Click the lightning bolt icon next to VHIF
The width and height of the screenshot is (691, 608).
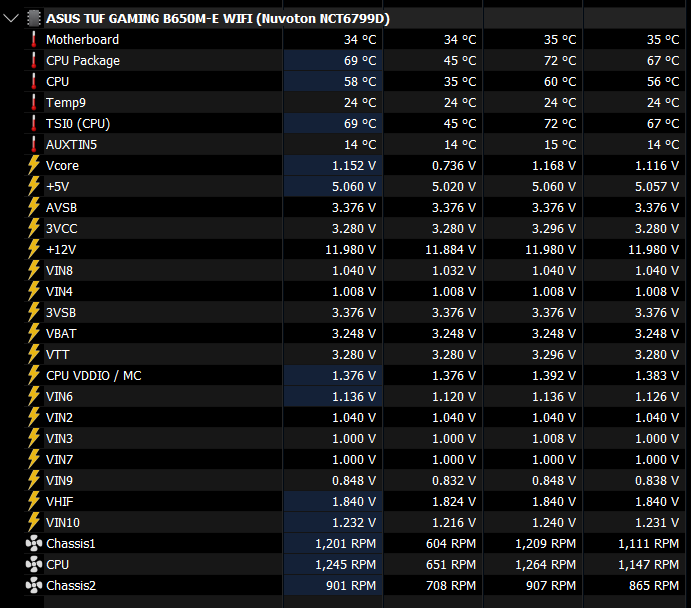[33, 501]
